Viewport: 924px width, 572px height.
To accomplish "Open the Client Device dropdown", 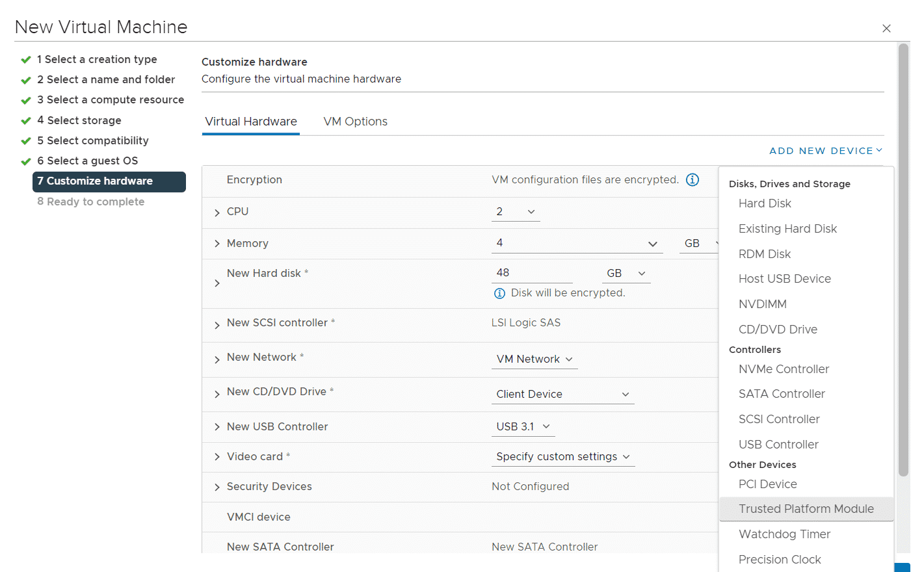I will click(562, 395).
